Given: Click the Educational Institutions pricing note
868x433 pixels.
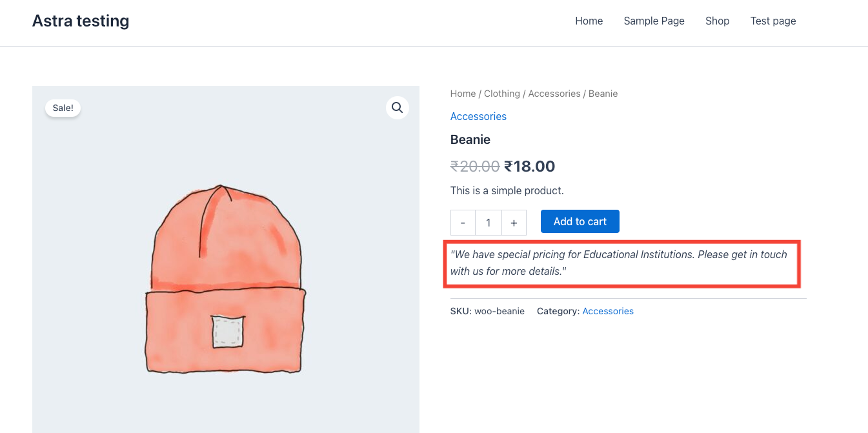Looking at the screenshot, I should (x=618, y=263).
